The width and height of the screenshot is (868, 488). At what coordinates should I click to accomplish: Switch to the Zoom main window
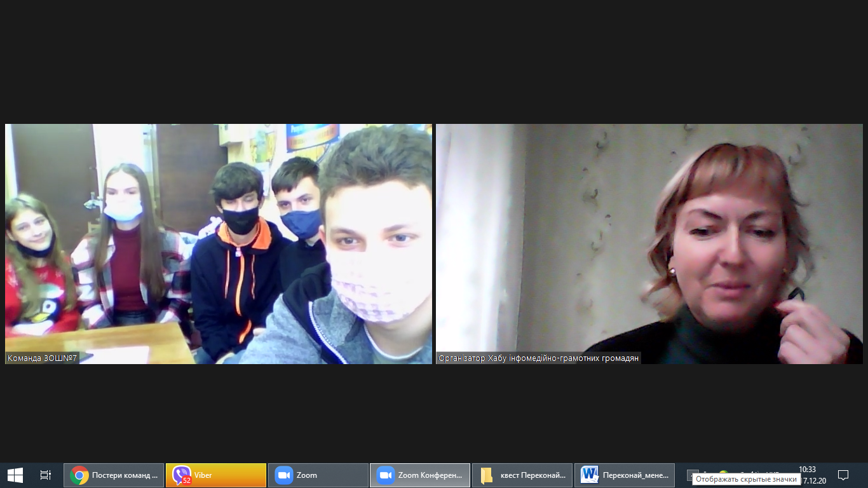[x=318, y=475]
